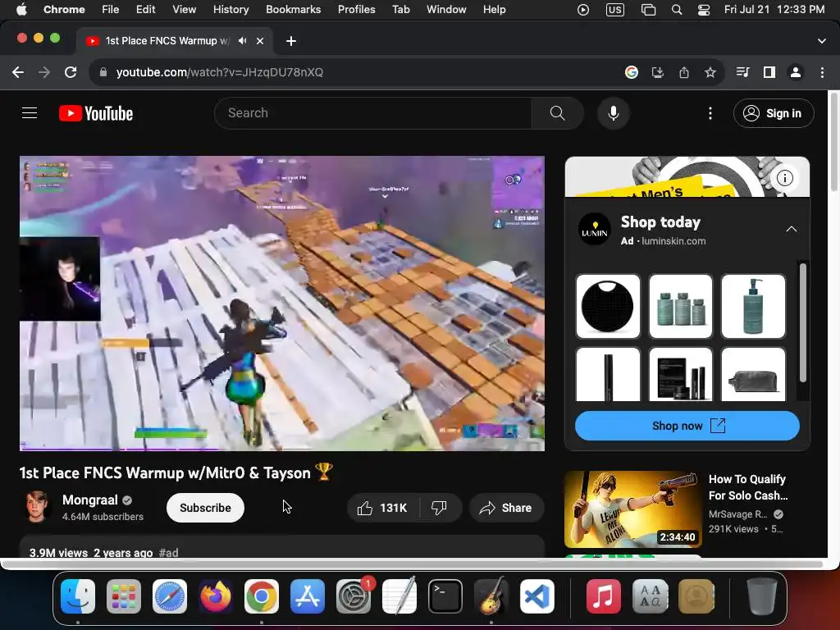This screenshot has width=840, height=630.
Task: Open the US input source menu
Action: [615, 10]
